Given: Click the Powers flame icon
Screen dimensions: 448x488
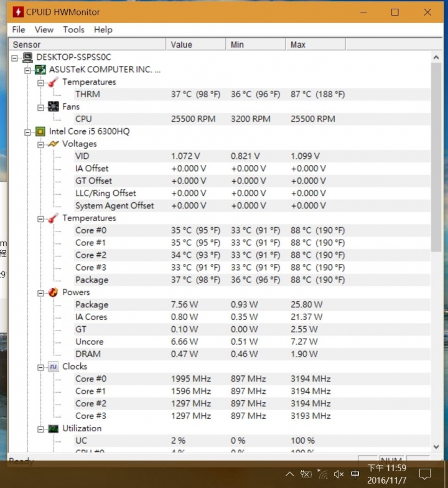Looking at the screenshot, I should pyautogui.click(x=54, y=293).
